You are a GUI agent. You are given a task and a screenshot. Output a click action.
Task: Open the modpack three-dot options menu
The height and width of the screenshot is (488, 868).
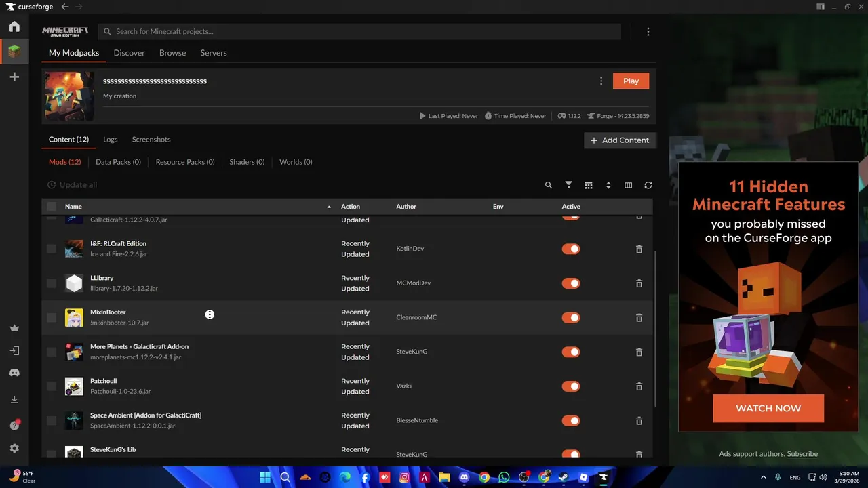pyautogui.click(x=601, y=81)
